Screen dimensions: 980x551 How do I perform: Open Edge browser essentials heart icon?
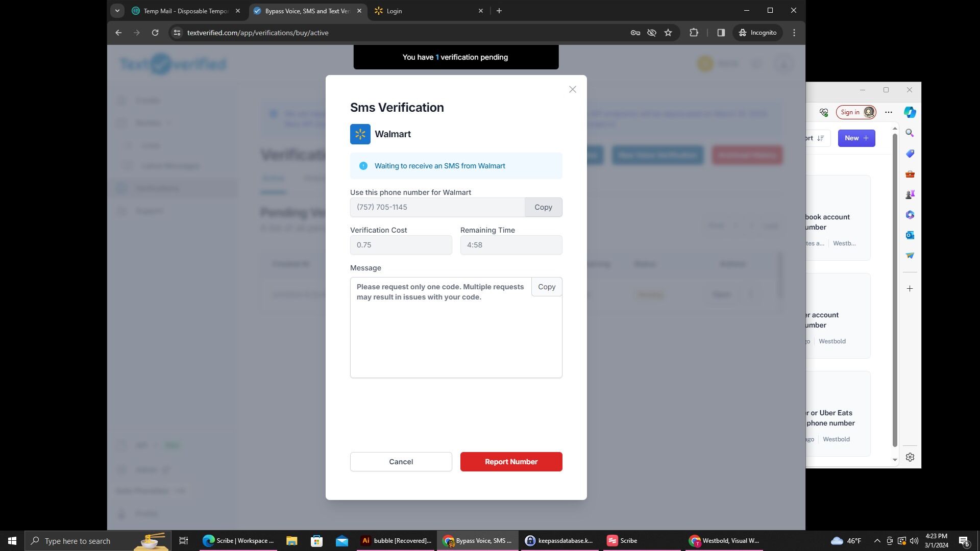point(824,112)
